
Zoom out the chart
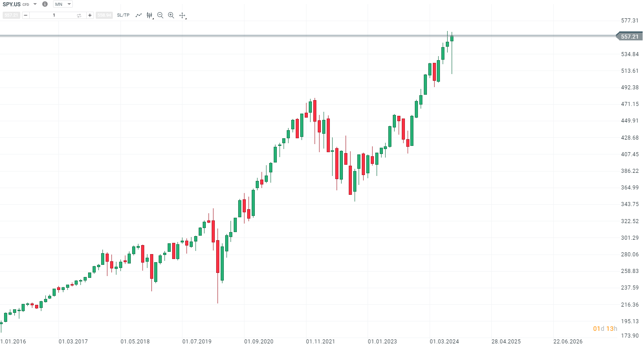[160, 15]
